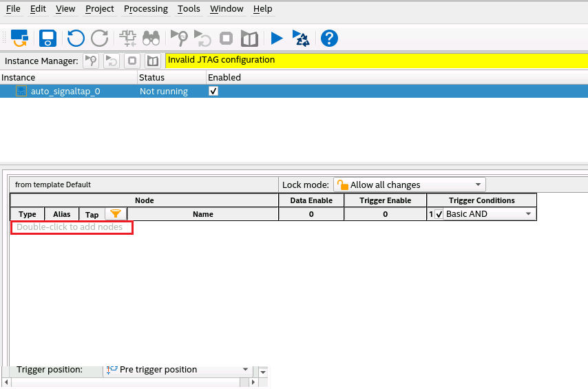Open the Tools menu
This screenshot has width=588, height=389.
coord(189,9)
